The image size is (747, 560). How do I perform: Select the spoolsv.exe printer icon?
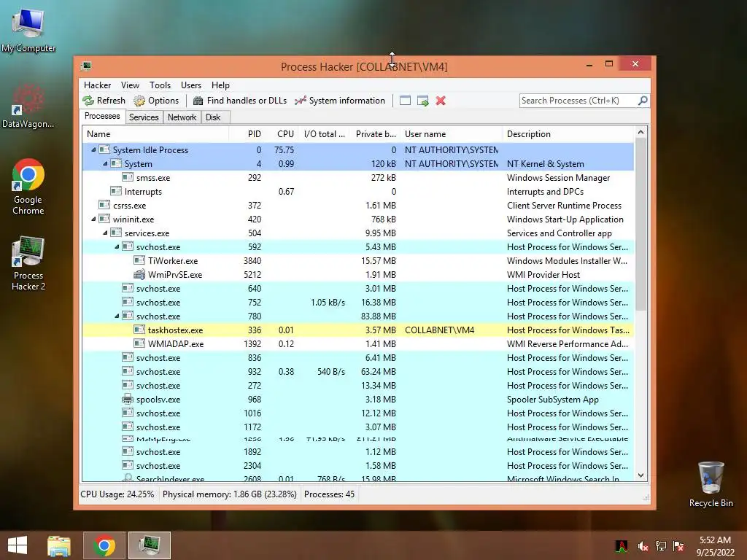(x=127, y=399)
